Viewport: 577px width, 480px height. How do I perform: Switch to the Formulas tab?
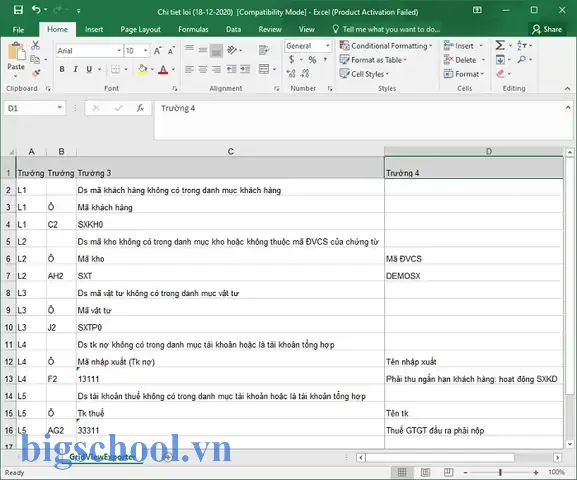click(x=193, y=29)
